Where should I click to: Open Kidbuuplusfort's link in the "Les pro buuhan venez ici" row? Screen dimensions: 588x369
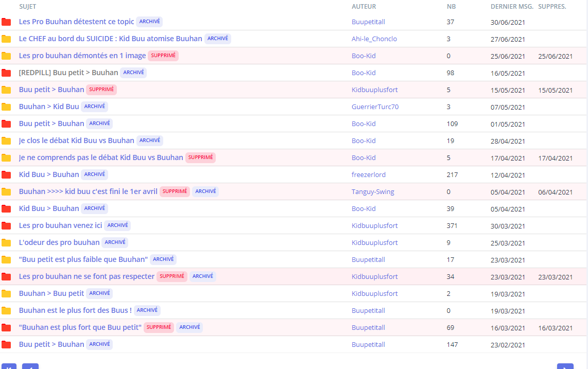coord(375,226)
